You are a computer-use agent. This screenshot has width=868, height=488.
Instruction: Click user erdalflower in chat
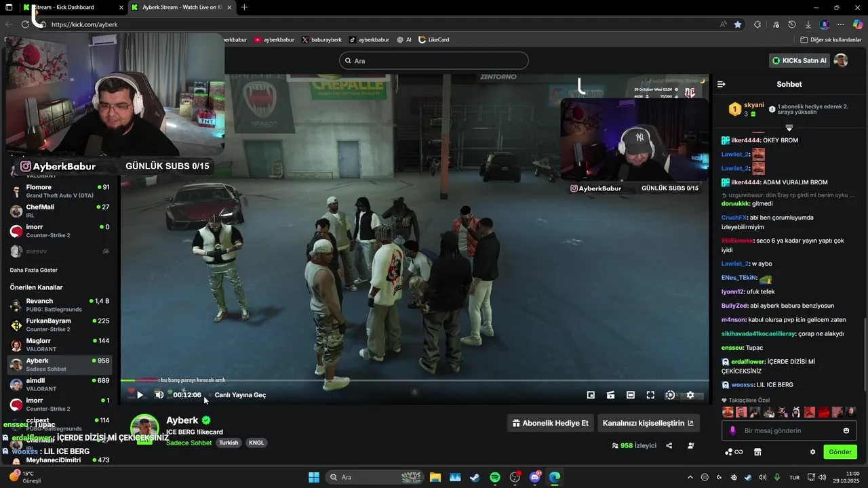(x=748, y=362)
